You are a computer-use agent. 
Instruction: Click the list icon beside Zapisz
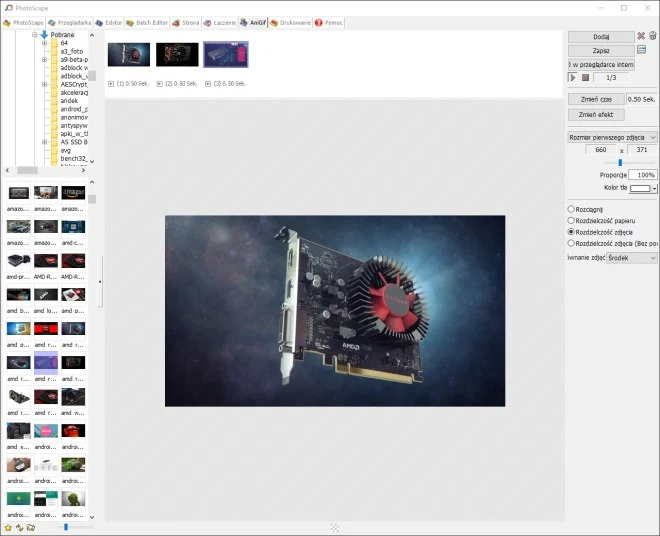pyautogui.click(x=641, y=50)
